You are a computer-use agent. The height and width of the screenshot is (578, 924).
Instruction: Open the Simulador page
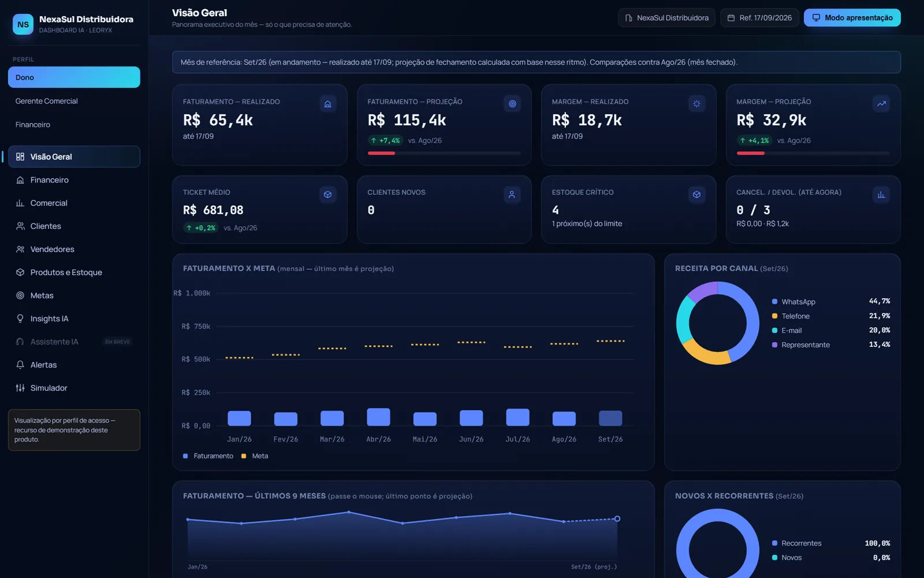[x=74, y=388]
